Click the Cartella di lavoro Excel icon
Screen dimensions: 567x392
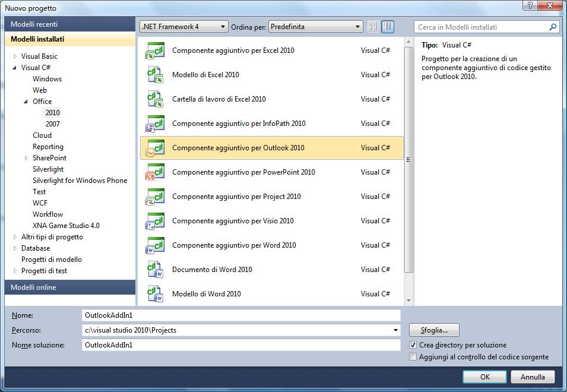coord(155,99)
